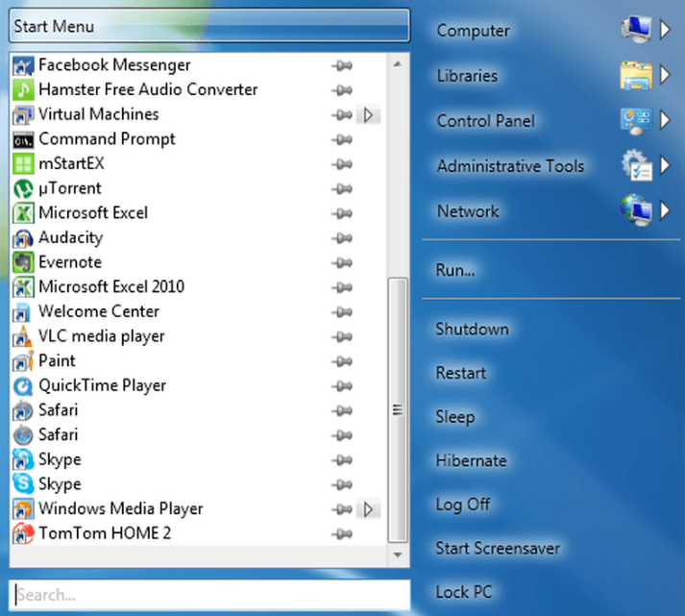Pin Facebook Messenger using its pushpin
The image size is (685, 616).
coord(342,66)
